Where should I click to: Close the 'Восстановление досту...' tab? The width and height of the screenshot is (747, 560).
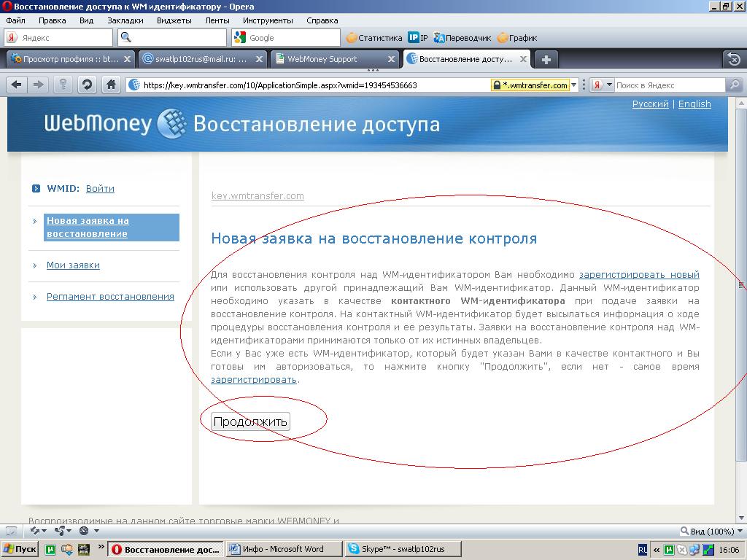[x=523, y=59]
